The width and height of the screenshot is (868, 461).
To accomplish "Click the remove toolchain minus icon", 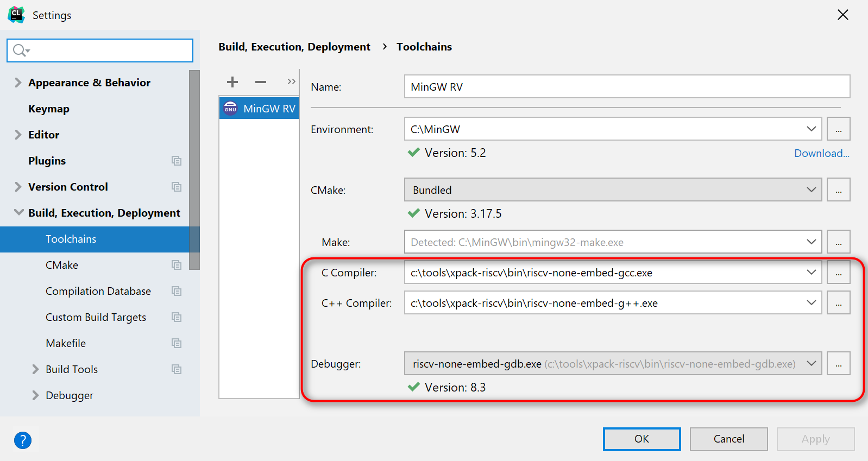I will 261,82.
